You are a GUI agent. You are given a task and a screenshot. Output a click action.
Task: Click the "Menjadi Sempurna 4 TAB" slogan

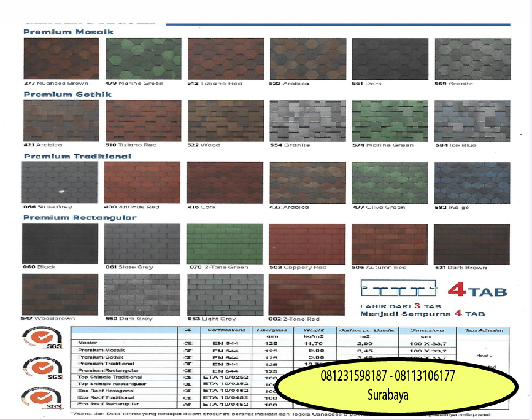[423, 314]
